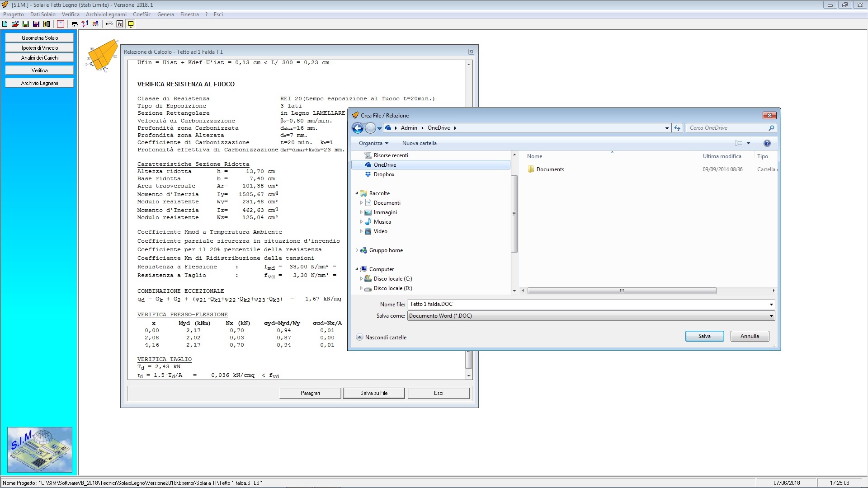The height and width of the screenshot is (488, 868).
Task: Click the colored load layers icon
Action: click(x=95, y=24)
